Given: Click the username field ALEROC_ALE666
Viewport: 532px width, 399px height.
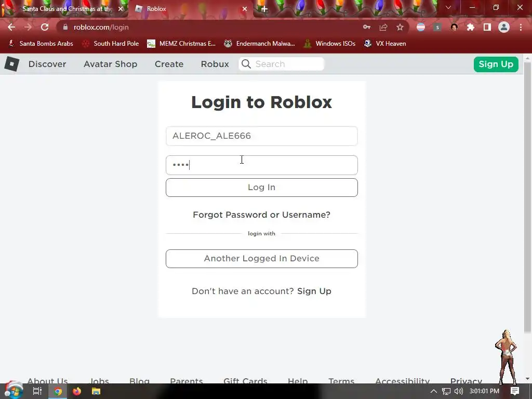Looking at the screenshot, I should point(262,136).
